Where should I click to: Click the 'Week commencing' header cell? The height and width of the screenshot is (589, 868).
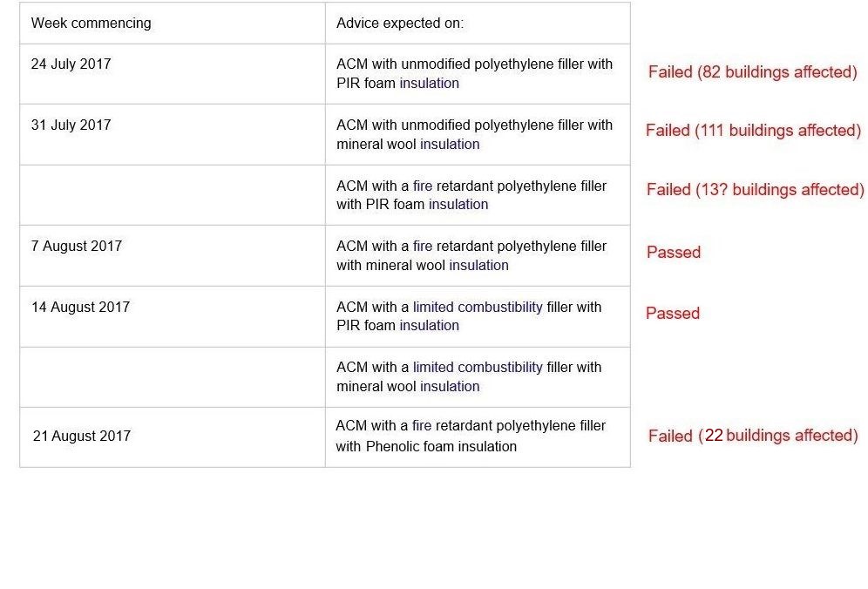[x=173, y=24]
